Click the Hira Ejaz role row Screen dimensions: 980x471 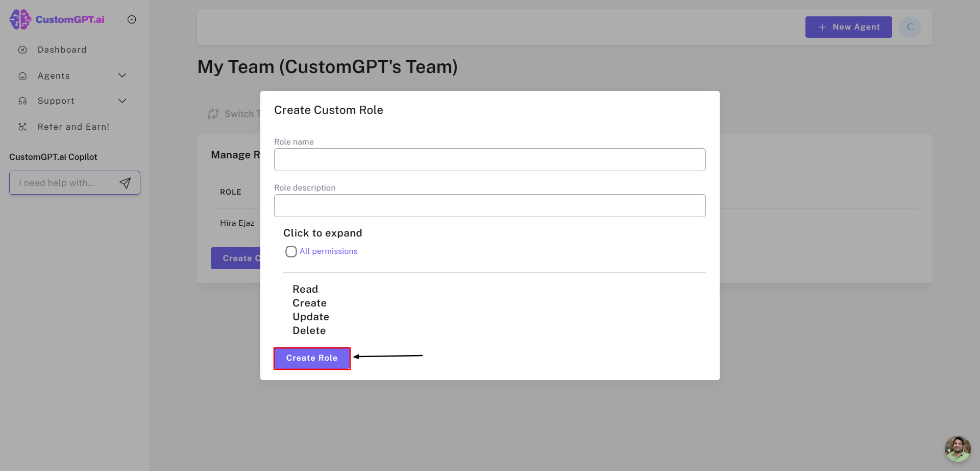(x=237, y=223)
